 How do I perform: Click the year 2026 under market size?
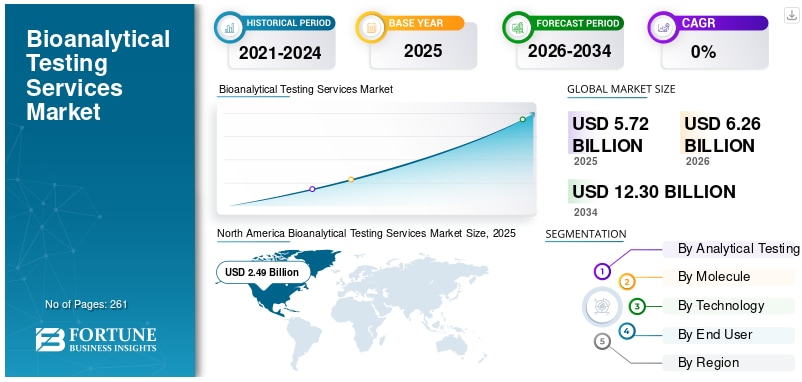pos(697,162)
